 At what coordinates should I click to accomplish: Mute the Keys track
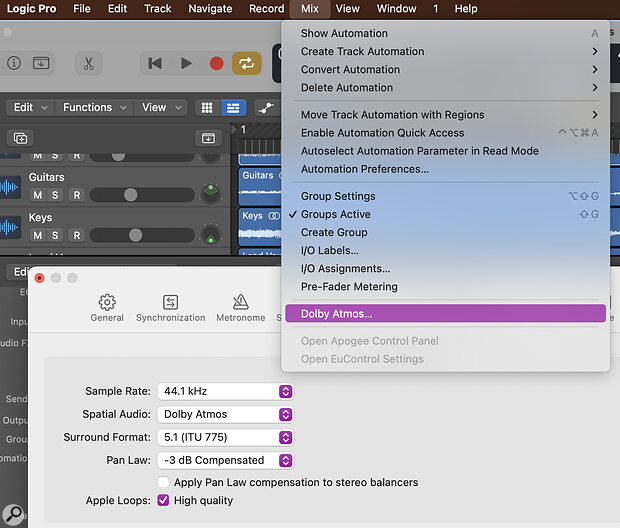pos(38,235)
